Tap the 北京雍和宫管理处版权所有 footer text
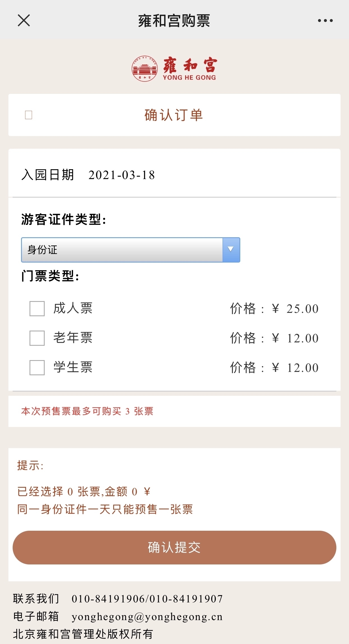Screen dimensions: 349x644 point(83,634)
